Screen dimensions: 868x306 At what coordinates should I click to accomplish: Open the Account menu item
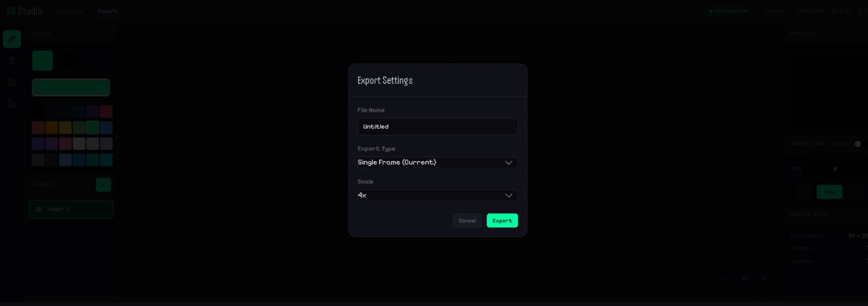click(774, 11)
